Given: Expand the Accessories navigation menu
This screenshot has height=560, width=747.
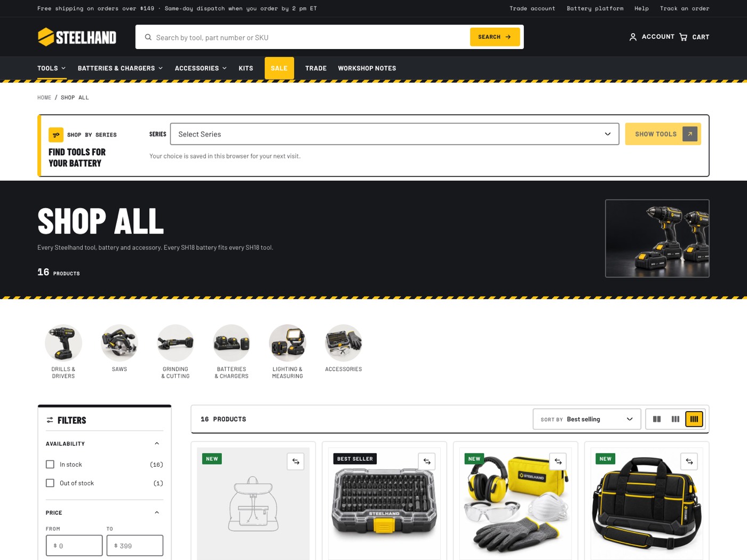Looking at the screenshot, I should tap(201, 68).
